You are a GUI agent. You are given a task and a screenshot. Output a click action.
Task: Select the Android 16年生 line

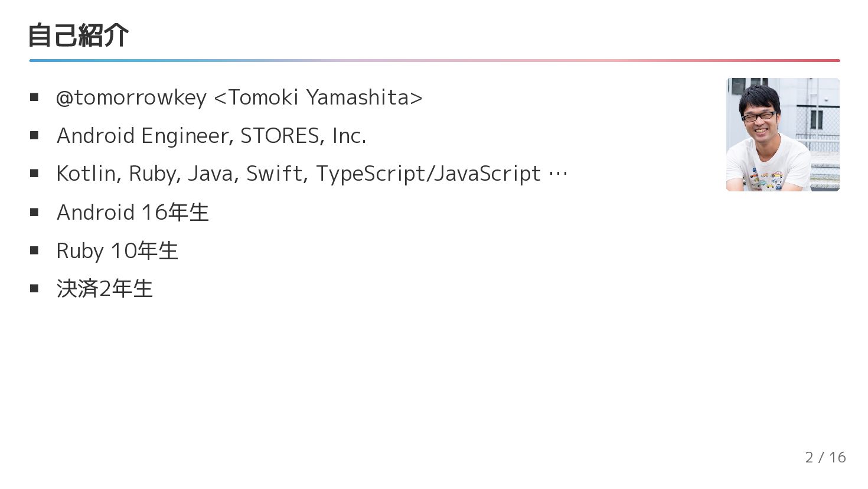pyautogui.click(x=133, y=213)
